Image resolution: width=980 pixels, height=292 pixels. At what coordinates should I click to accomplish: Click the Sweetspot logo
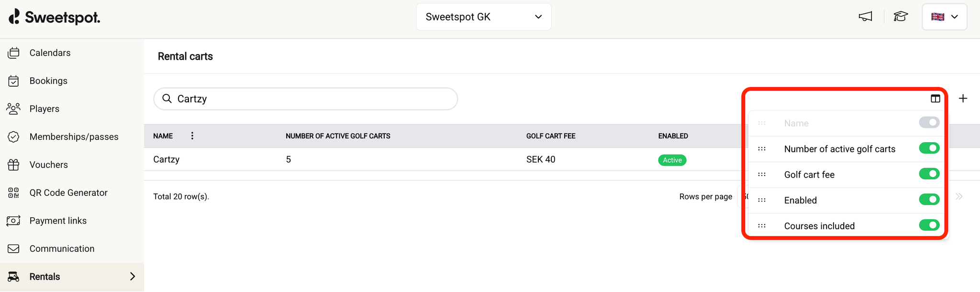54,17
